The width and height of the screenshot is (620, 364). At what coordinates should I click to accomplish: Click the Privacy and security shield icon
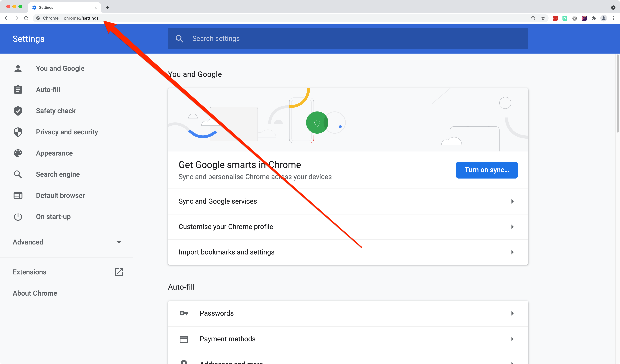tap(18, 132)
